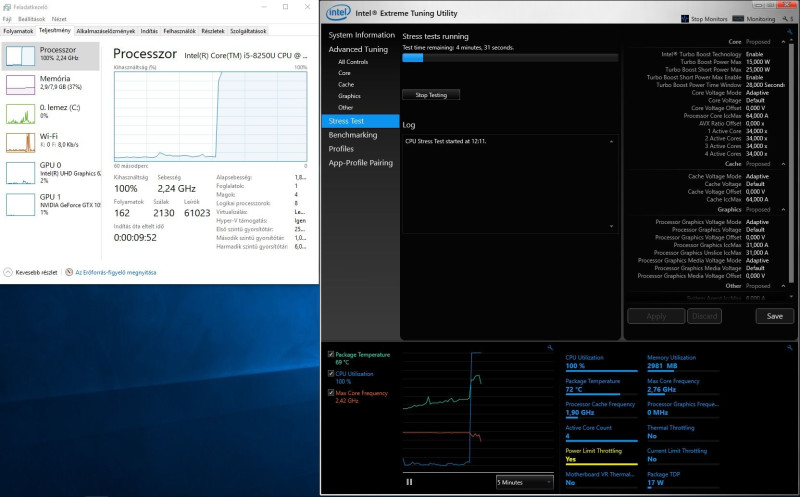
Task: Collapse the Graphics Proposed section
Action: (x=783, y=210)
